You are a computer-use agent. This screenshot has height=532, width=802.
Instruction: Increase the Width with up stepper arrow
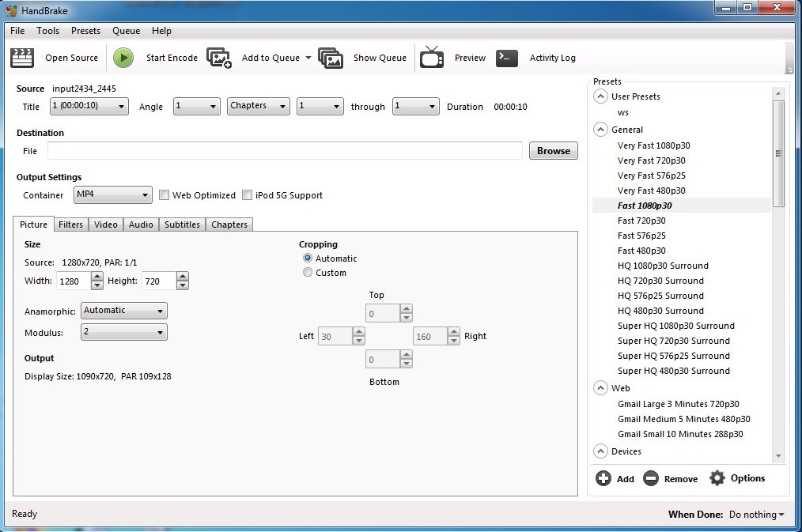pyautogui.click(x=97, y=277)
